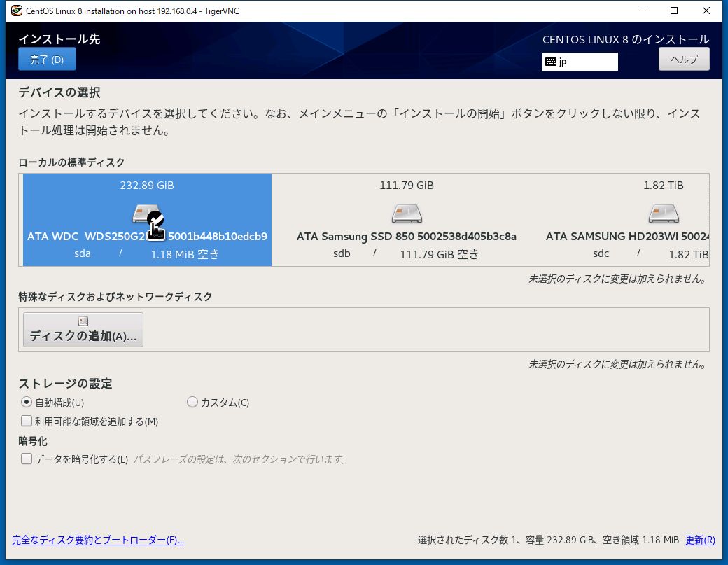Viewport: 728px width, 565px height.
Task: Select カスタム(C) custom storage radio
Action: (x=218, y=402)
